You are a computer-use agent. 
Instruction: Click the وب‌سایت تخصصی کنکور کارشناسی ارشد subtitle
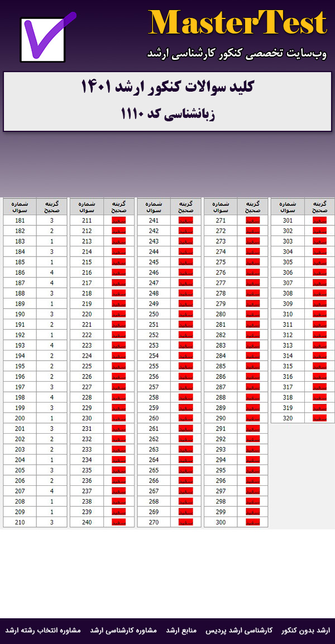(237, 54)
